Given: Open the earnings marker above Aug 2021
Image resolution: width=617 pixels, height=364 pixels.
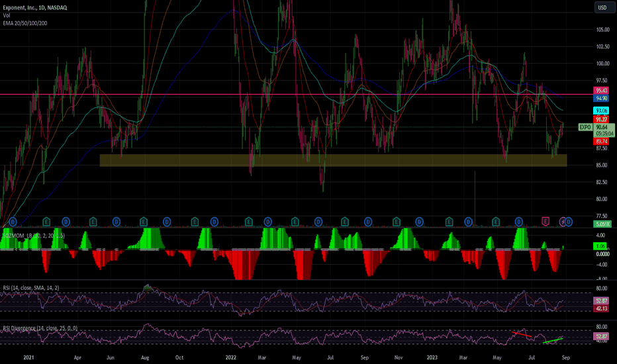Looking at the screenshot, I should [143, 222].
